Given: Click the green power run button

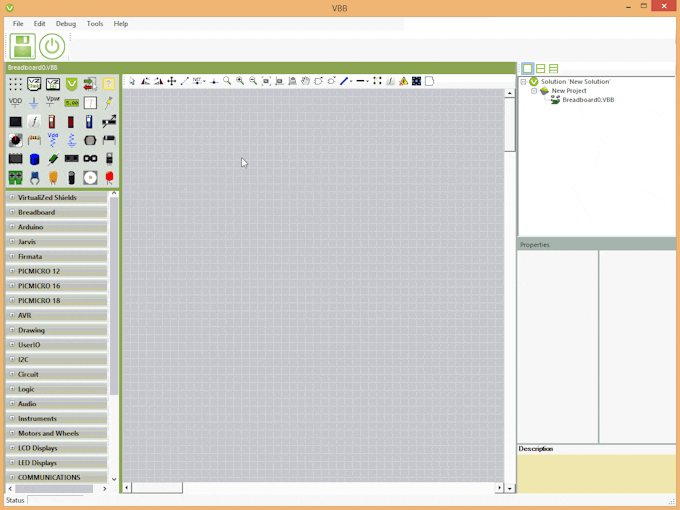Looking at the screenshot, I should [52, 46].
